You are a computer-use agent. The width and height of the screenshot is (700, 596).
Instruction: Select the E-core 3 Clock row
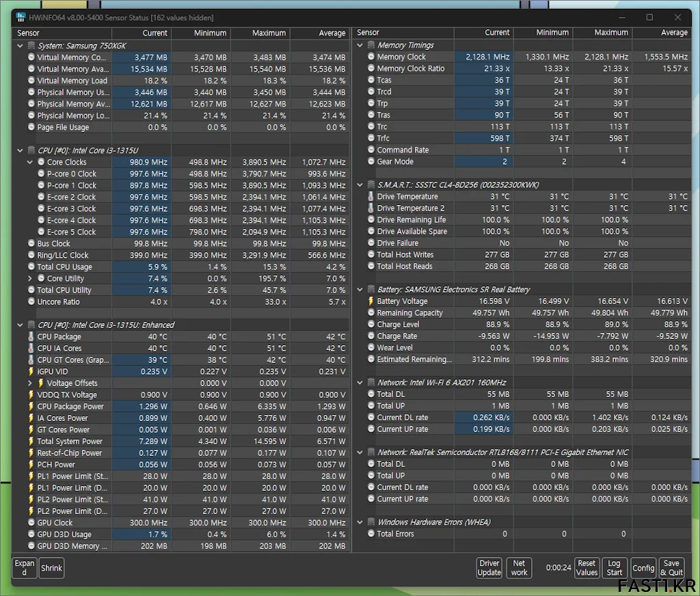pyautogui.click(x=180, y=208)
